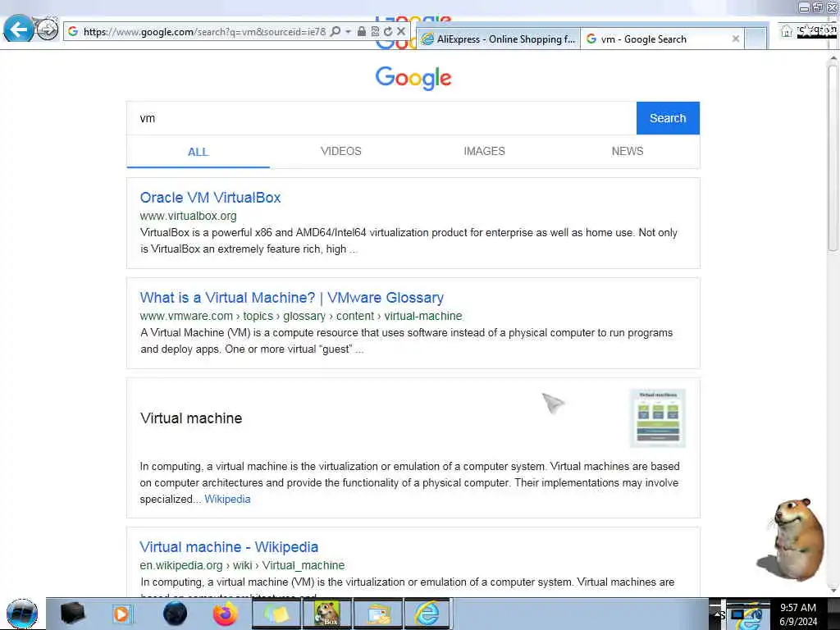The width and height of the screenshot is (840, 630).
Task: Click the www.vmware.com breadcrumb URL text
Action: tap(300, 316)
